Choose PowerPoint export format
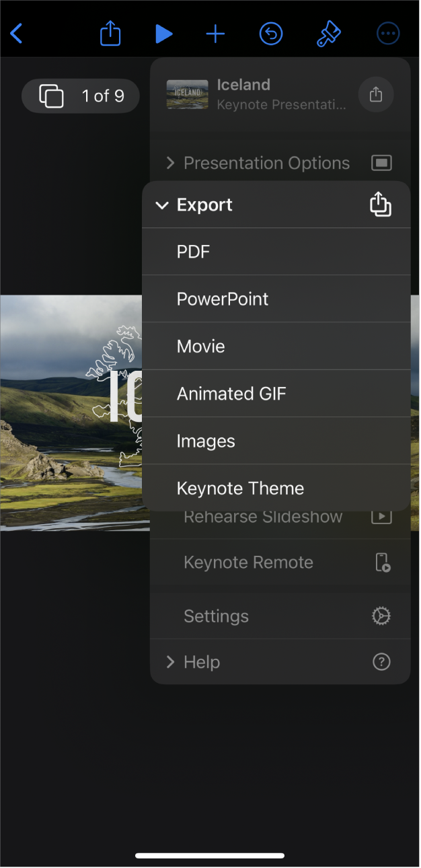The height and width of the screenshot is (868, 421). click(x=276, y=299)
